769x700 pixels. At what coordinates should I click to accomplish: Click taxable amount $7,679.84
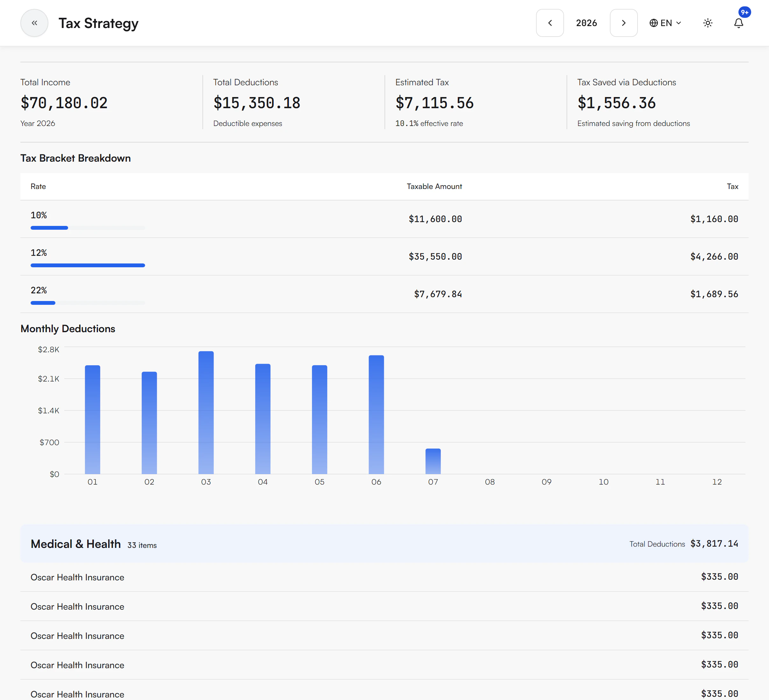point(438,294)
